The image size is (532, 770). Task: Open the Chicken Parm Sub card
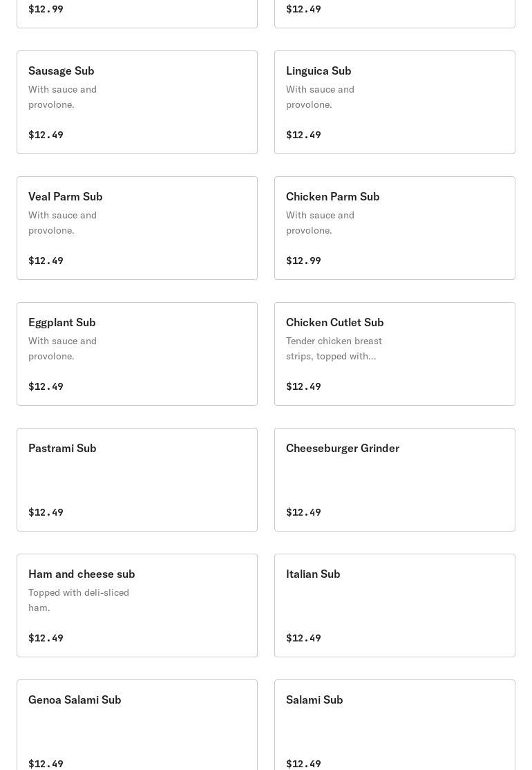395,228
